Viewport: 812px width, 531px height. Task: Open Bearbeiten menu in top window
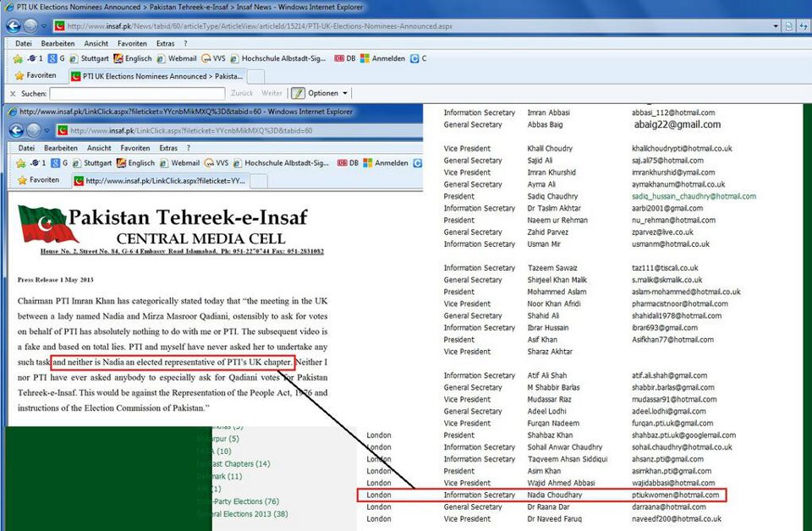(x=58, y=43)
